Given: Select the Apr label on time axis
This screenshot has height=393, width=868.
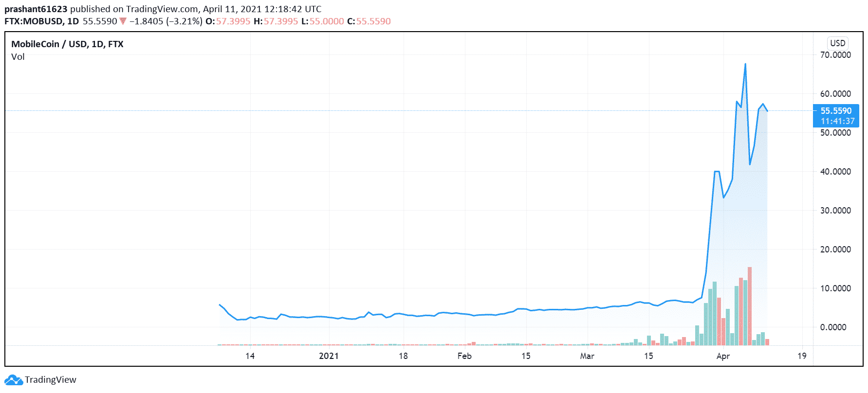Looking at the screenshot, I should point(723,356).
